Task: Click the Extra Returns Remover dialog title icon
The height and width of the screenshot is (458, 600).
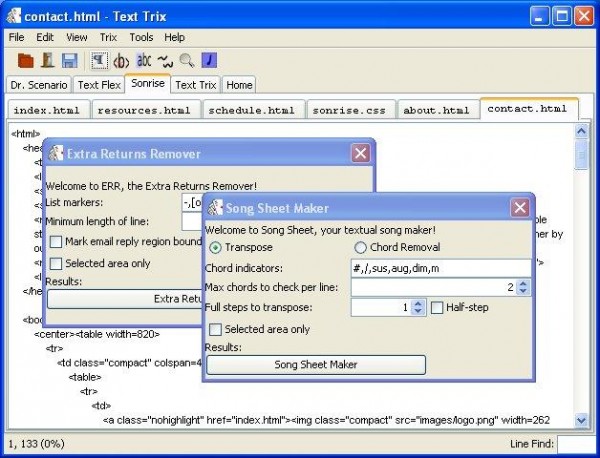Action: click(x=56, y=153)
